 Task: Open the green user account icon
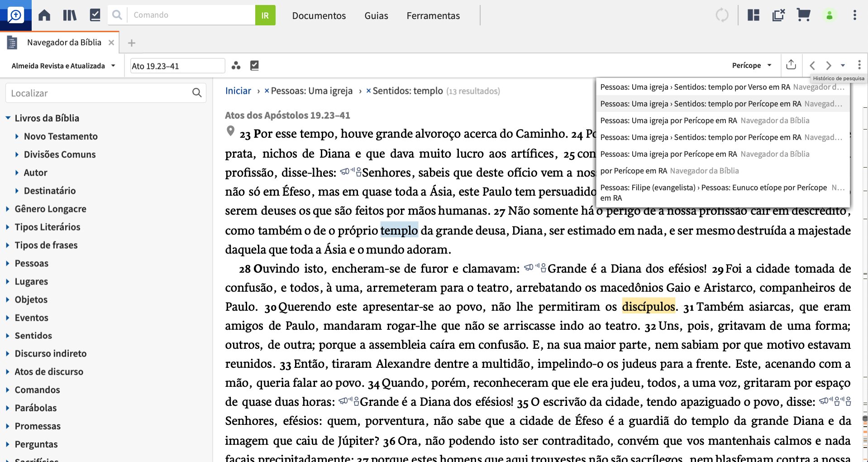coord(830,15)
